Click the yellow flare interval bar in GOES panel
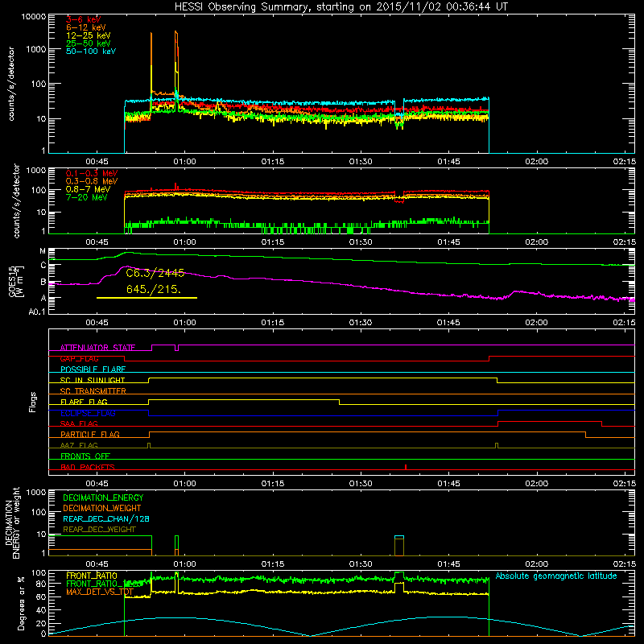This screenshot has width=644, height=644. pyautogui.click(x=147, y=298)
